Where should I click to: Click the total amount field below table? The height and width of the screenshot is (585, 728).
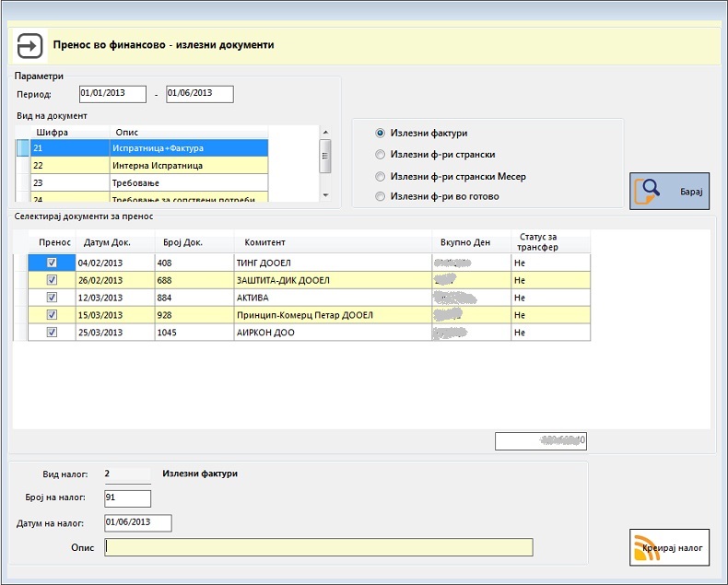[540, 441]
